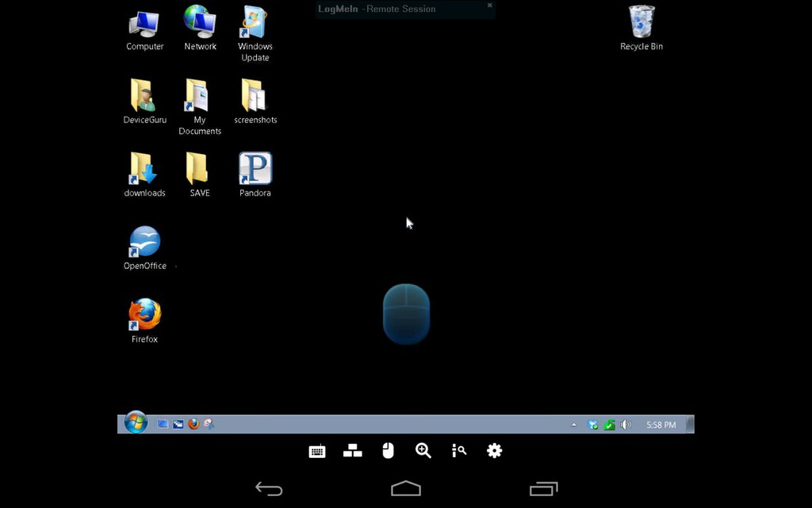
Task: Expand hidden system tray icons arrow
Action: pos(574,425)
